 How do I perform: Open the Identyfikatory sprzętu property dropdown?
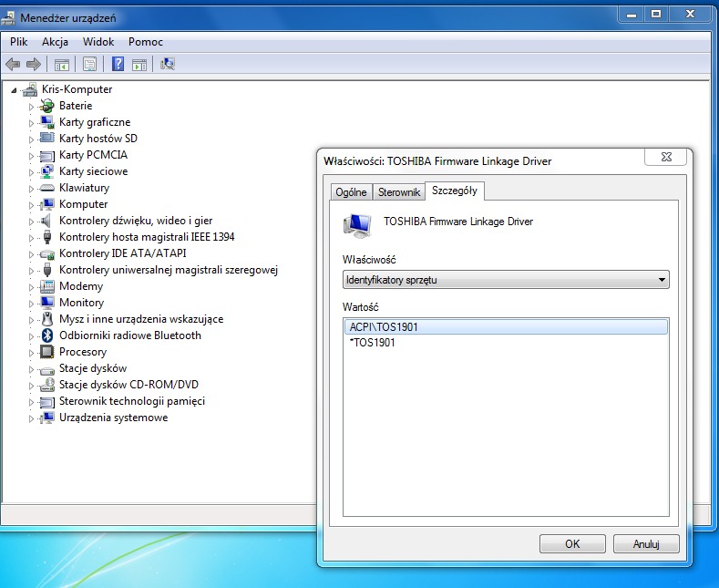[x=506, y=280]
